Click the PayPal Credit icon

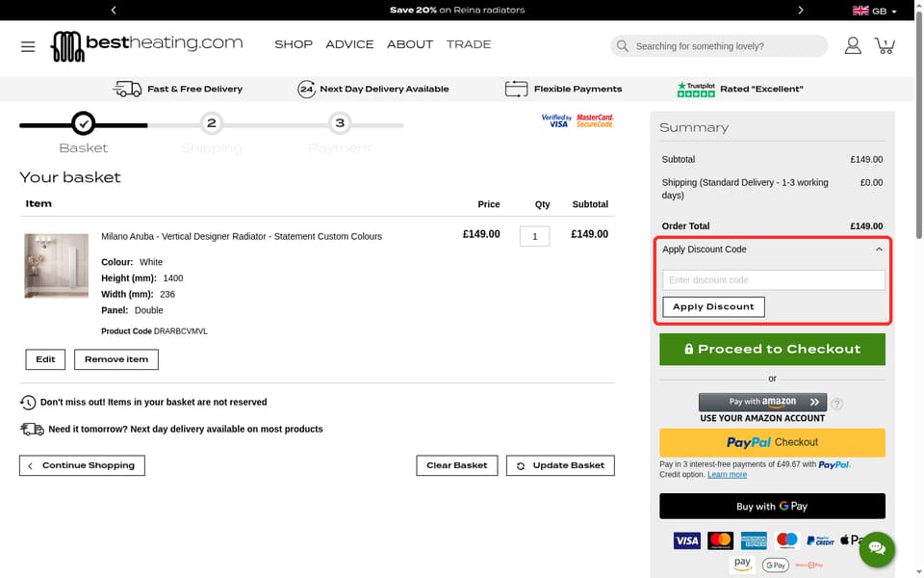click(x=820, y=540)
